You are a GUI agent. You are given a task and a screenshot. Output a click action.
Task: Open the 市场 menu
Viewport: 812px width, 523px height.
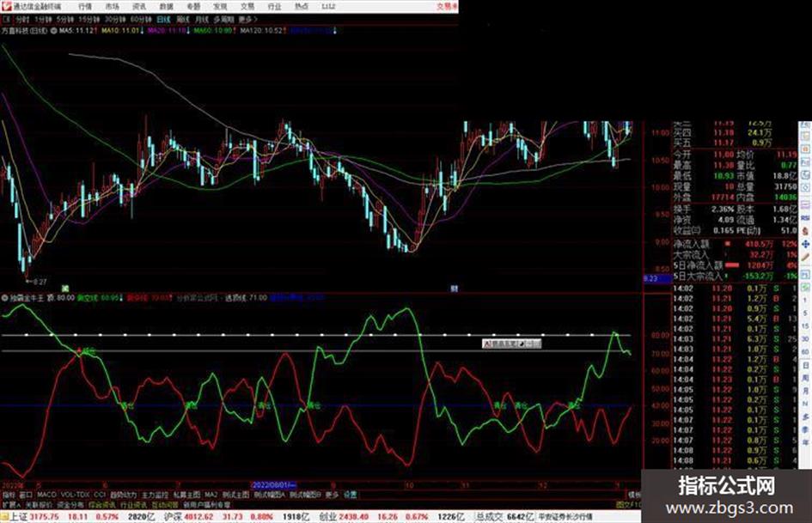point(112,7)
